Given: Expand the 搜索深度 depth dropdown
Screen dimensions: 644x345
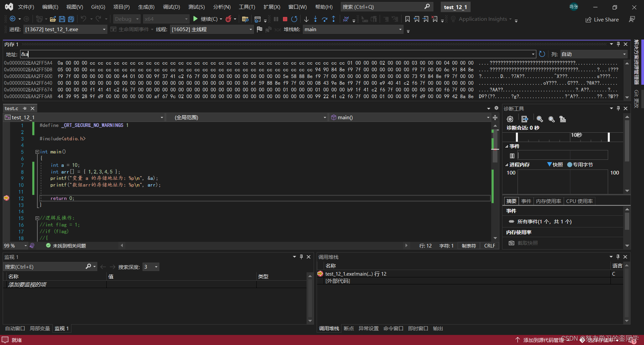Looking at the screenshot, I should [x=156, y=267].
